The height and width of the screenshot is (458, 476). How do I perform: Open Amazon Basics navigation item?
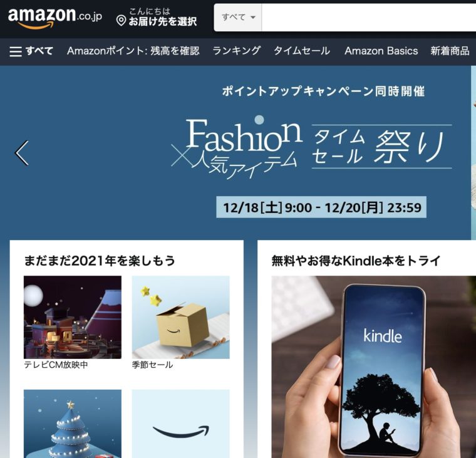coord(381,51)
